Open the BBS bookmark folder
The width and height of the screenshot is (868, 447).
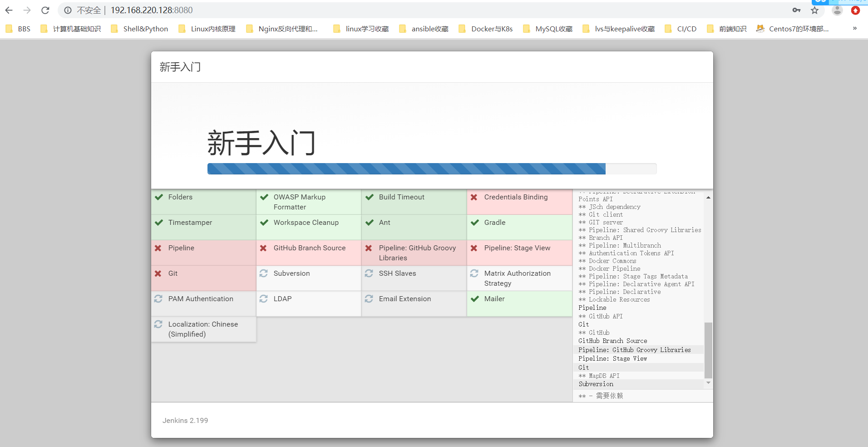(18, 29)
